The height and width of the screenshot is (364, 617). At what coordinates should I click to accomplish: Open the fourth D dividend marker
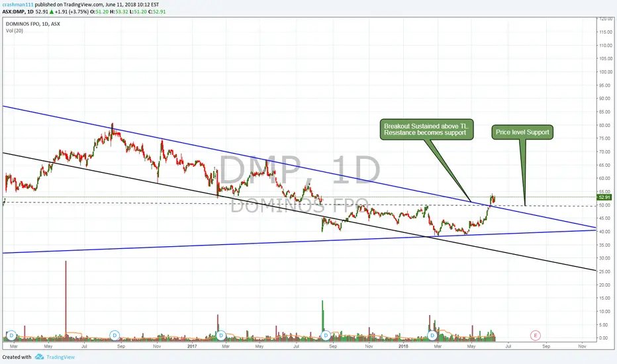[326, 336]
